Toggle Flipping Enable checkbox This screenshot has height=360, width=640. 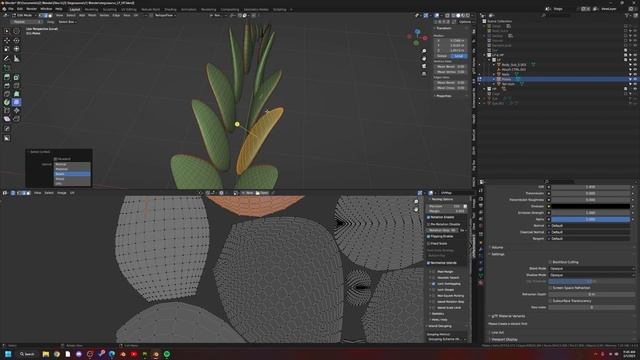pos(429,236)
